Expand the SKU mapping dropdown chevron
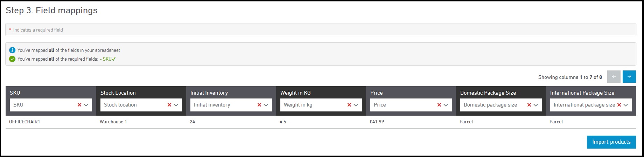Viewport: 644px width, 157px height. pyautogui.click(x=86, y=105)
